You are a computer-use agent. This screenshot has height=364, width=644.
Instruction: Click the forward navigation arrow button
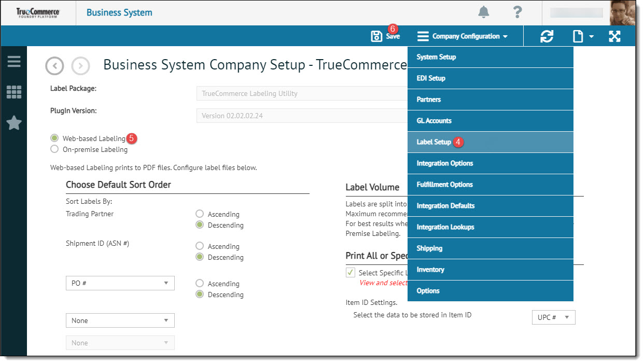[80, 66]
